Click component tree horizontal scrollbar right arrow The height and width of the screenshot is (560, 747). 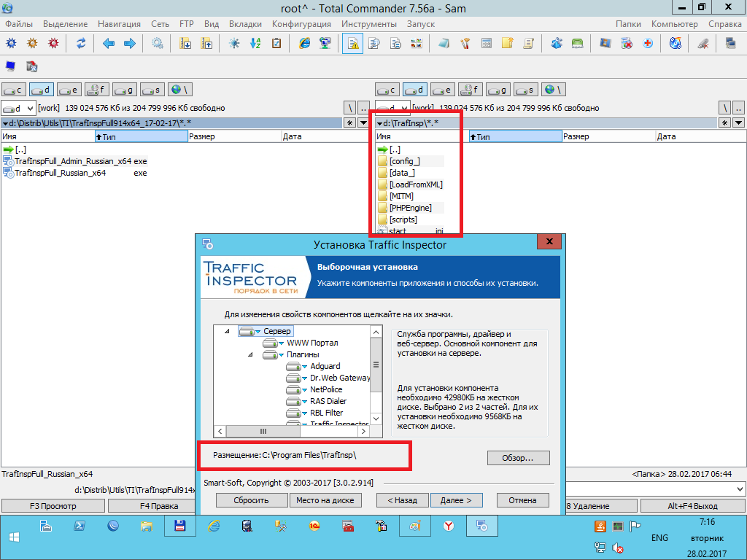tap(363, 432)
